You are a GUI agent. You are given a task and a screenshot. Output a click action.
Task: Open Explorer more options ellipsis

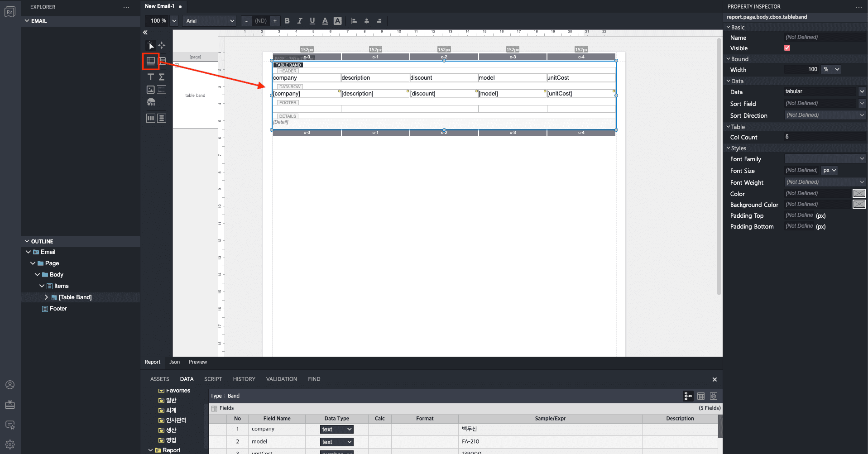click(126, 7)
